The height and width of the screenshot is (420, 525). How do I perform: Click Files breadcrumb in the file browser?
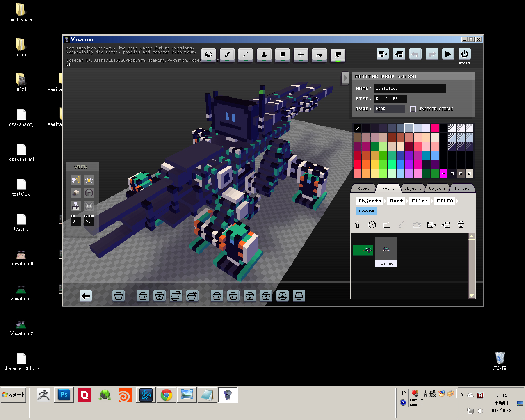pyautogui.click(x=420, y=201)
